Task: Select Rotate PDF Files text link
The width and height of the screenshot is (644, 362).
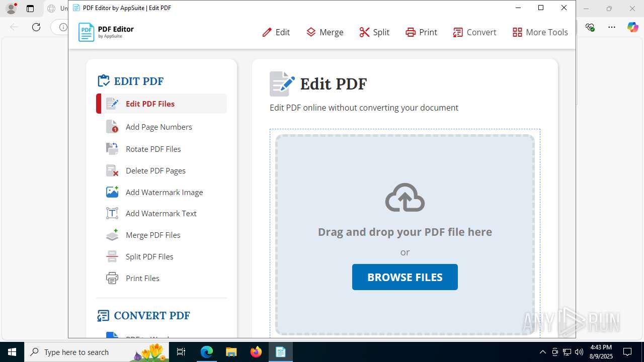Action: pyautogui.click(x=153, y=149)
